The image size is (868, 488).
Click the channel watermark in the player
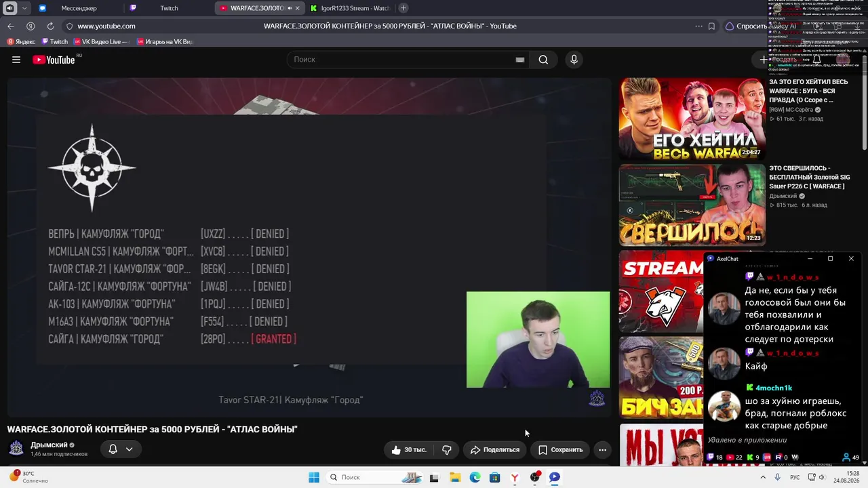tap(597, 399)
